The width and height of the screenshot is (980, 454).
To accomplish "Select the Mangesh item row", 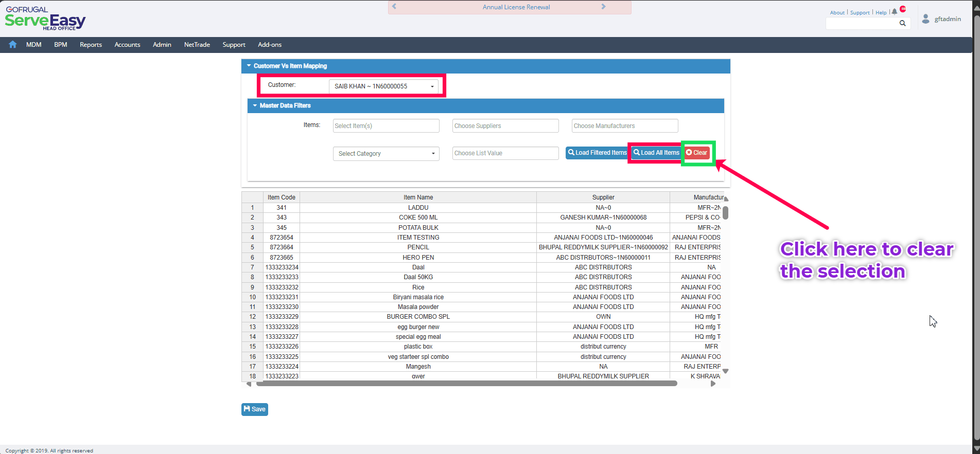I will pyautogui.click(x=418, y=367).
